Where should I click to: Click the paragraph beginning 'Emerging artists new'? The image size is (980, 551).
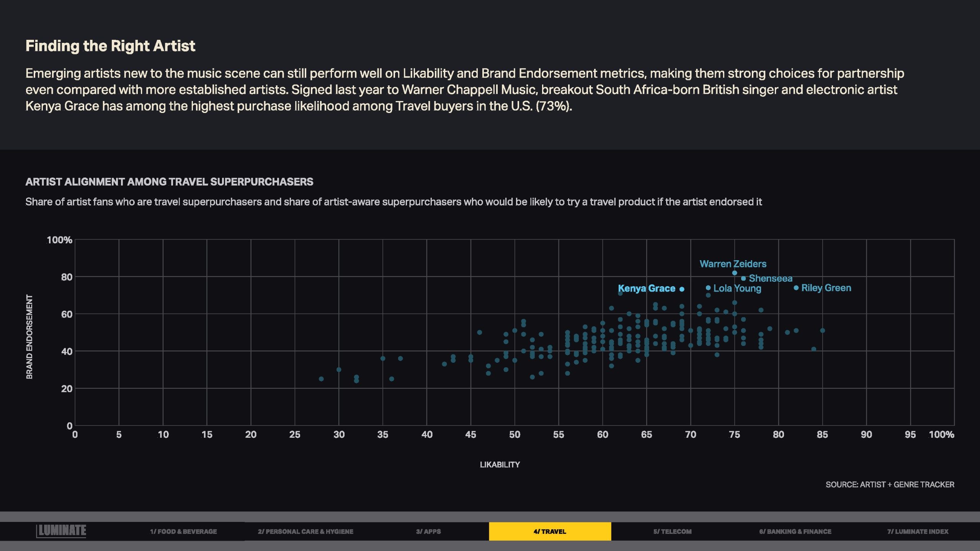tap(465, 90)
